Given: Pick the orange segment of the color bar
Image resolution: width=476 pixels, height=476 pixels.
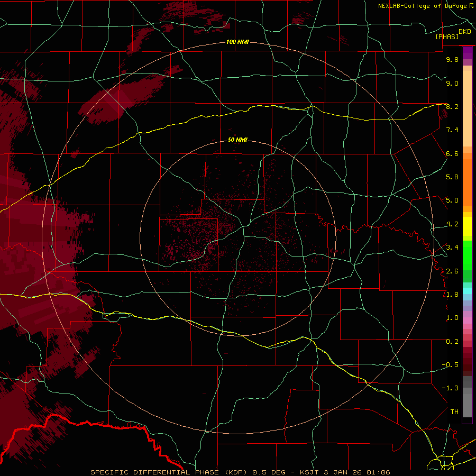Looking at the screenshot, I should (467, 182).
